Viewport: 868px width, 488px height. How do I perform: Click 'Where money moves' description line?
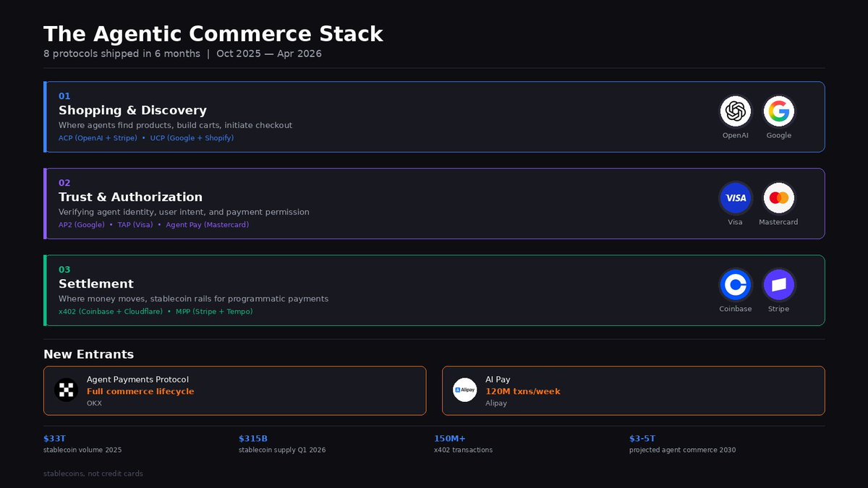193,299
